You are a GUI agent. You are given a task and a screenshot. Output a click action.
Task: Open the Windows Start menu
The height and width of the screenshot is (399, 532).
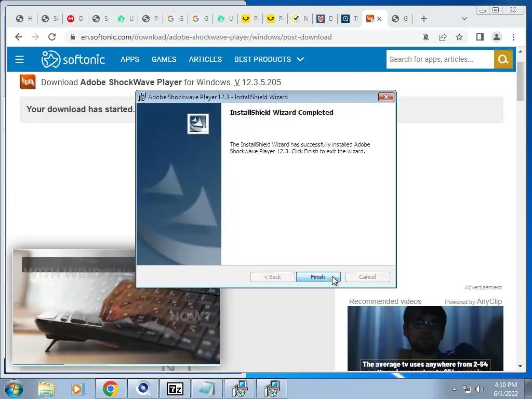14,389
